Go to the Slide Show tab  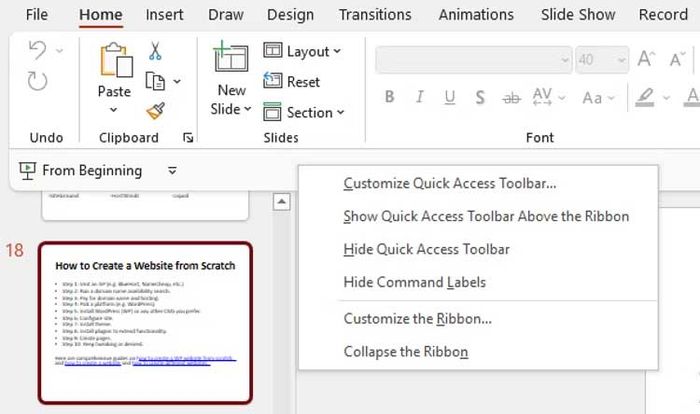click(578, 15)
